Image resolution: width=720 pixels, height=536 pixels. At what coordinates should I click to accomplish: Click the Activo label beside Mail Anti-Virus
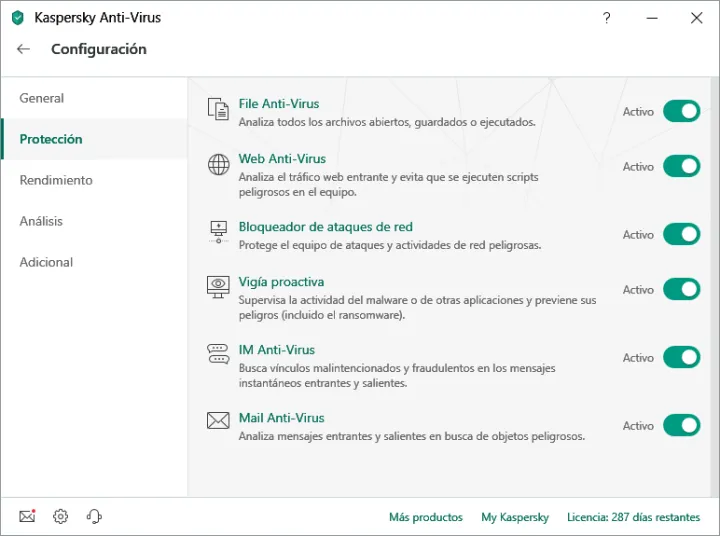coord(638,426)
